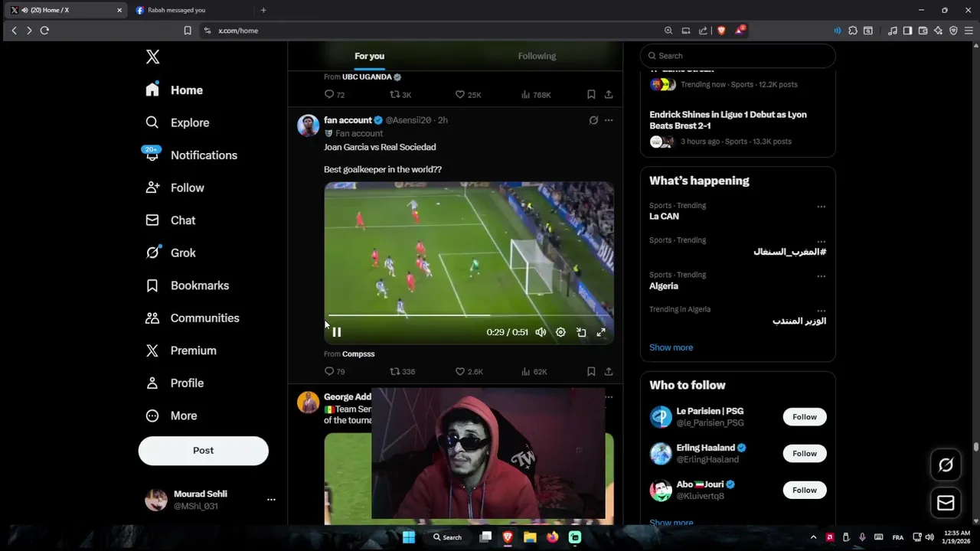Screen dimensions: 980x551
Task: Open Communities in the sidebar
Action: point(193,318)
